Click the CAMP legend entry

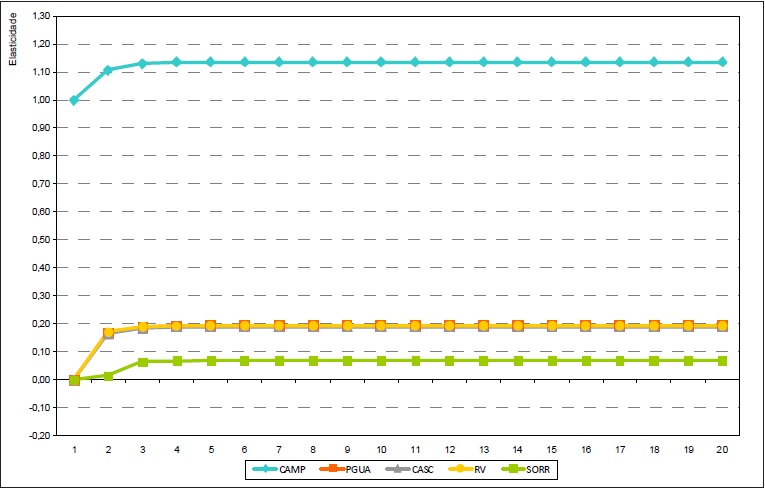click(283, 468)
